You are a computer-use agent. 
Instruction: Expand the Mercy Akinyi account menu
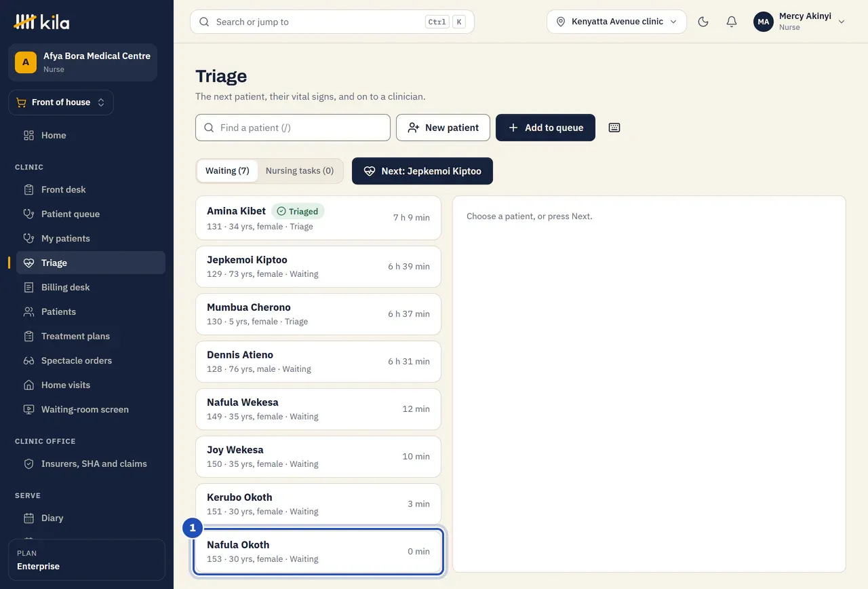(800, 22)
